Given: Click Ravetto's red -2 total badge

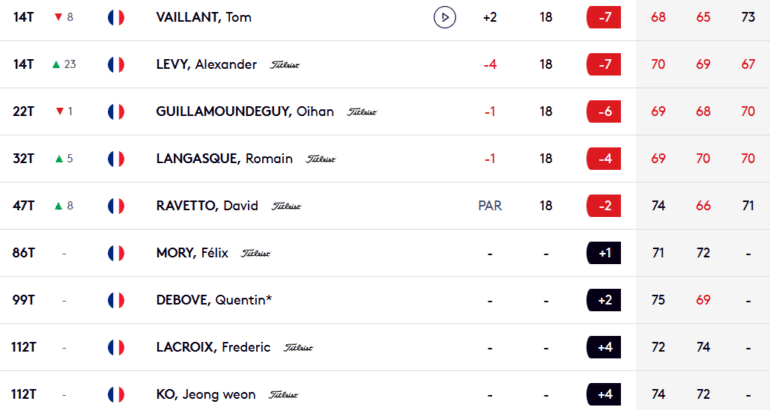Looking at the screenshot, I should pos(604,206).
